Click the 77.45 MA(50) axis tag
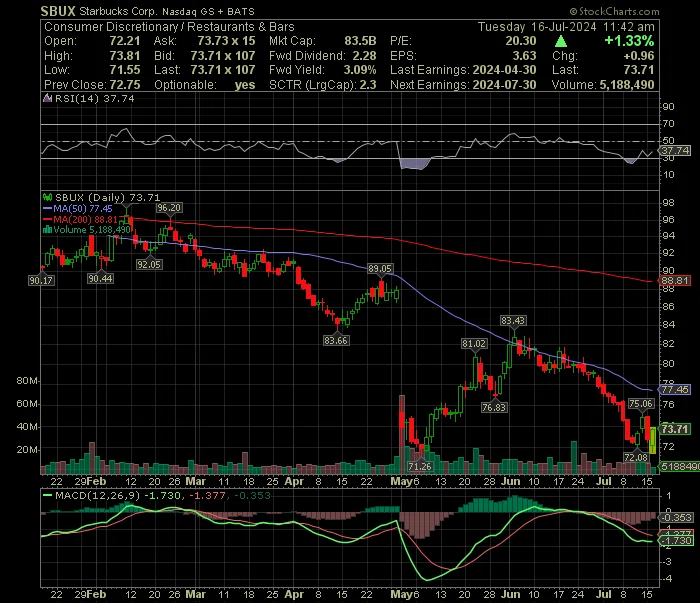This screenshot has height=603, width=700. point(675,390)
